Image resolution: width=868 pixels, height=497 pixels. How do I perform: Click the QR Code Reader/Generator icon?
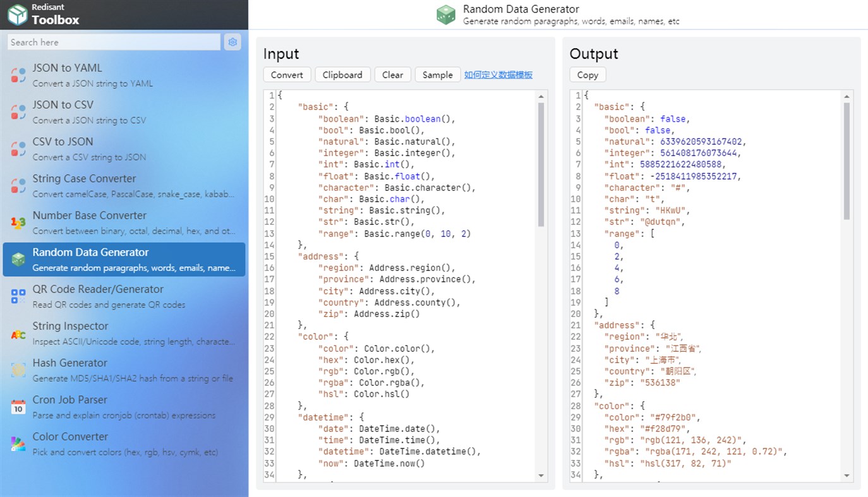18,296
